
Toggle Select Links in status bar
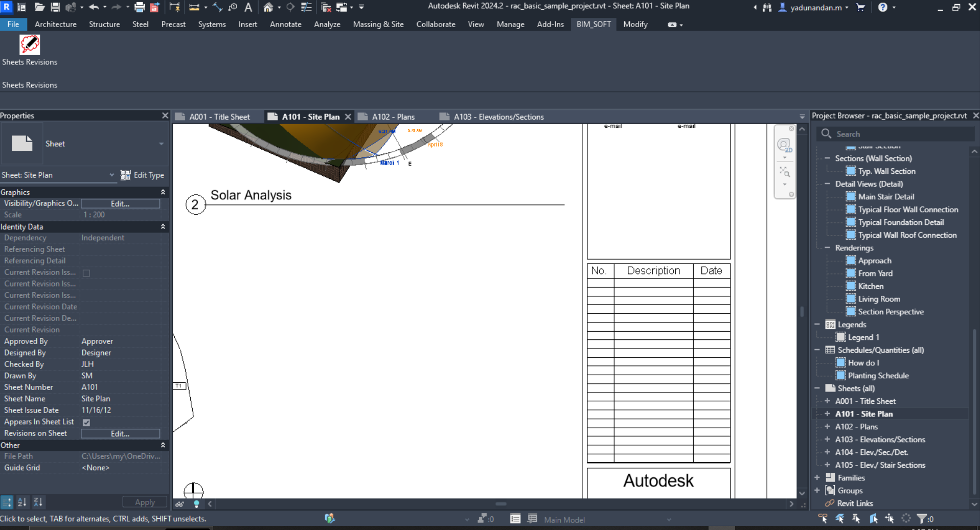click(x=823, y=519)
